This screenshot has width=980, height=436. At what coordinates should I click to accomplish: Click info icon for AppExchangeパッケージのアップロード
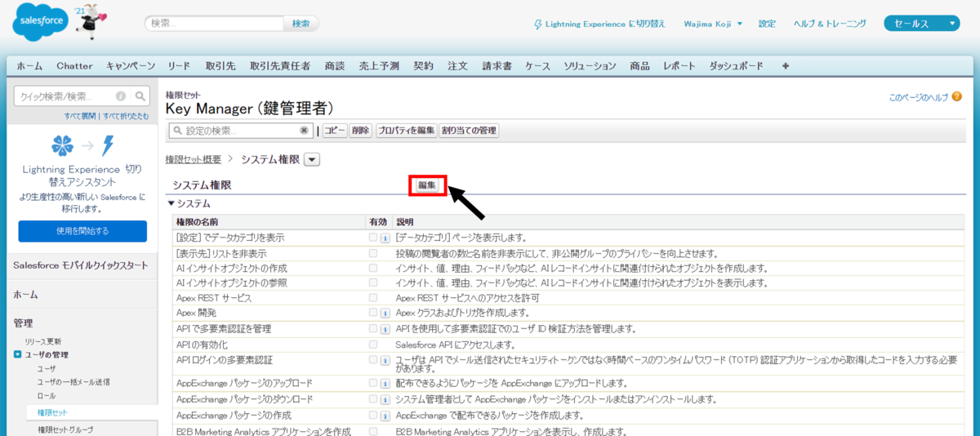(384, 383)
